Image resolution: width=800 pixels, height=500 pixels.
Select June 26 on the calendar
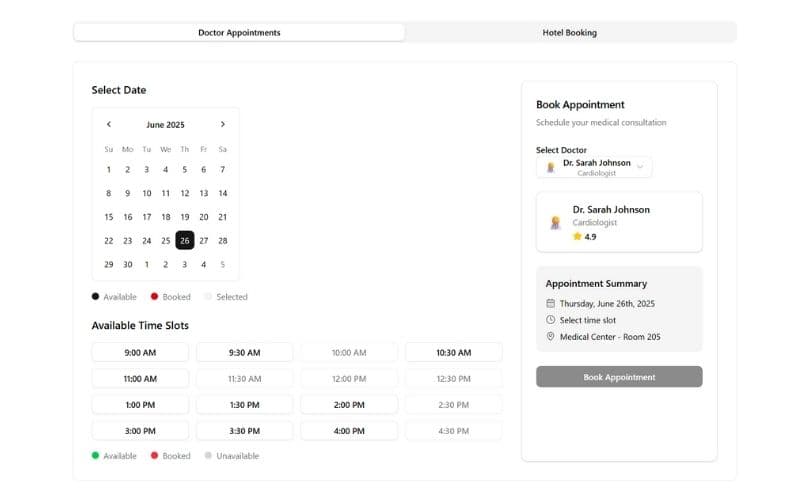[x=185, y=240]
